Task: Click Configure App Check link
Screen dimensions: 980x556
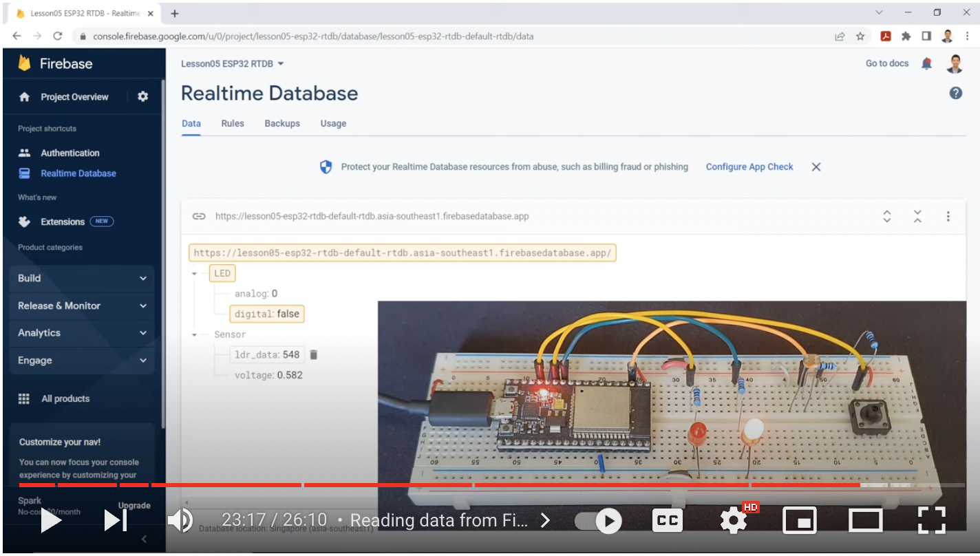Action: pyautogui.click(x=749, y=167)
